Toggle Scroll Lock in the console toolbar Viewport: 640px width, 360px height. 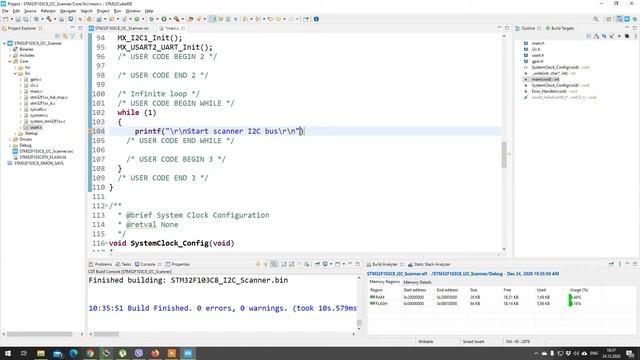pyautogui.click(x=291, y=264)
